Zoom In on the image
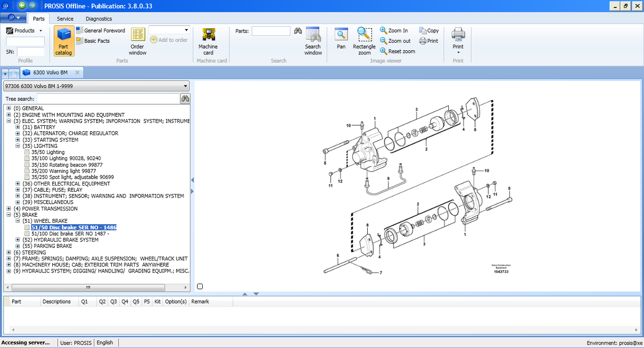Screen dimensions: 644x348 [394, 31]
